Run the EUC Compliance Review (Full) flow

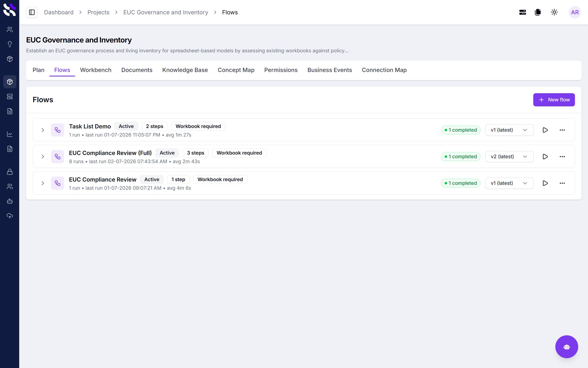545,157
